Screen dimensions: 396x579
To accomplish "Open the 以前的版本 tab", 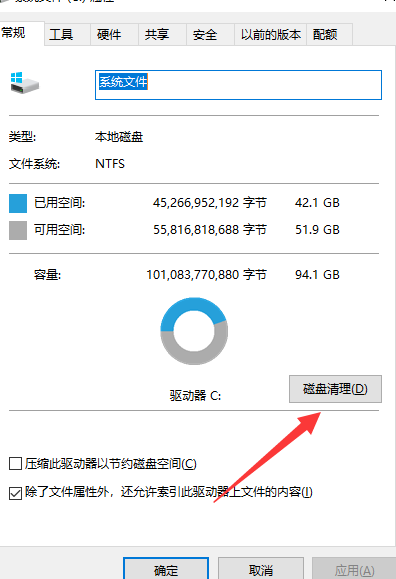I will (271, 35).
